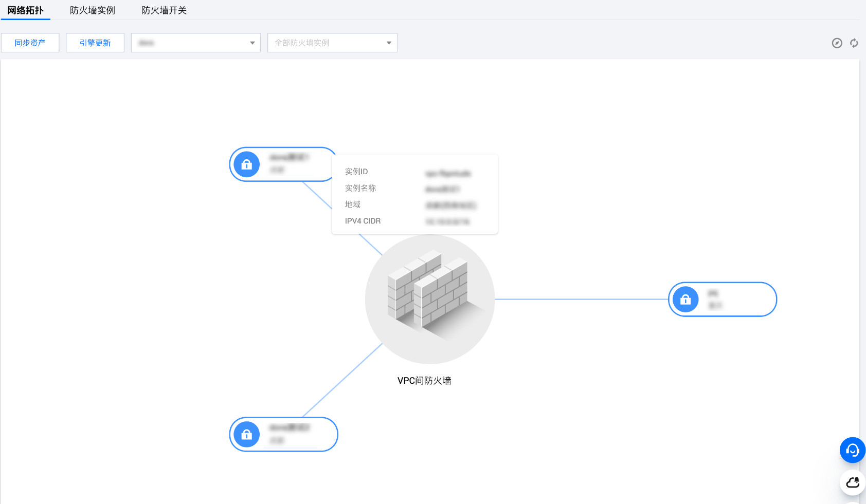
Task: Click the 地域 label in info popup
Action: (353, 204)
